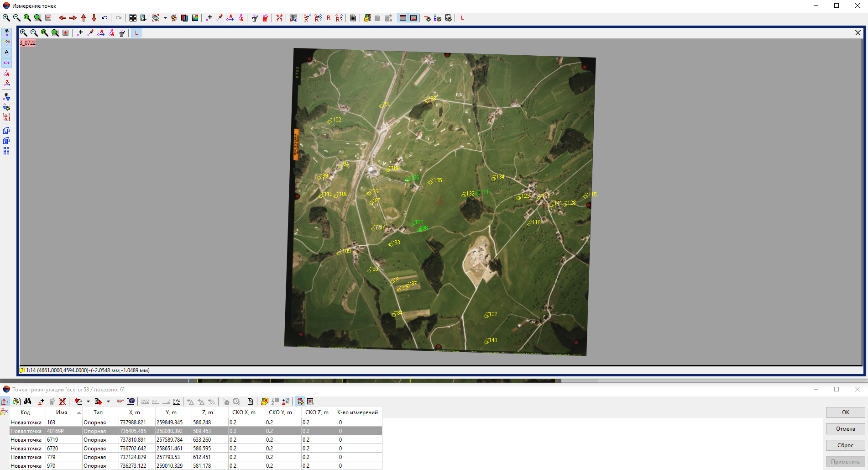This screenshot has height=470, width=868.
Task: Click the 3_0722 image label
Action: [27, 43]
